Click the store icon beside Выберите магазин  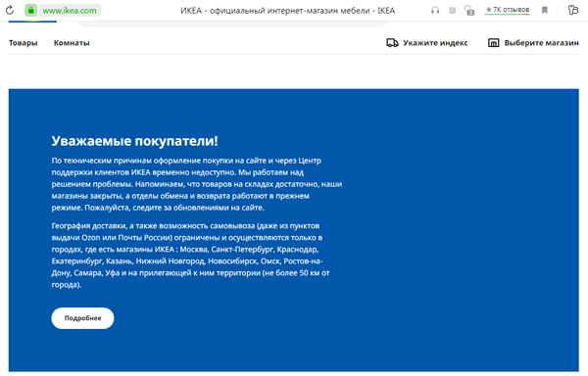point(494,43)
